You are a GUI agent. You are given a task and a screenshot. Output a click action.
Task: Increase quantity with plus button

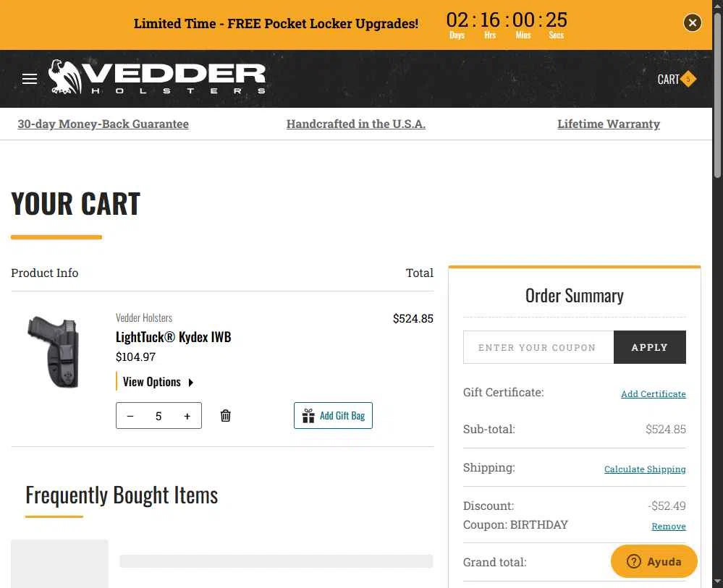187,416
